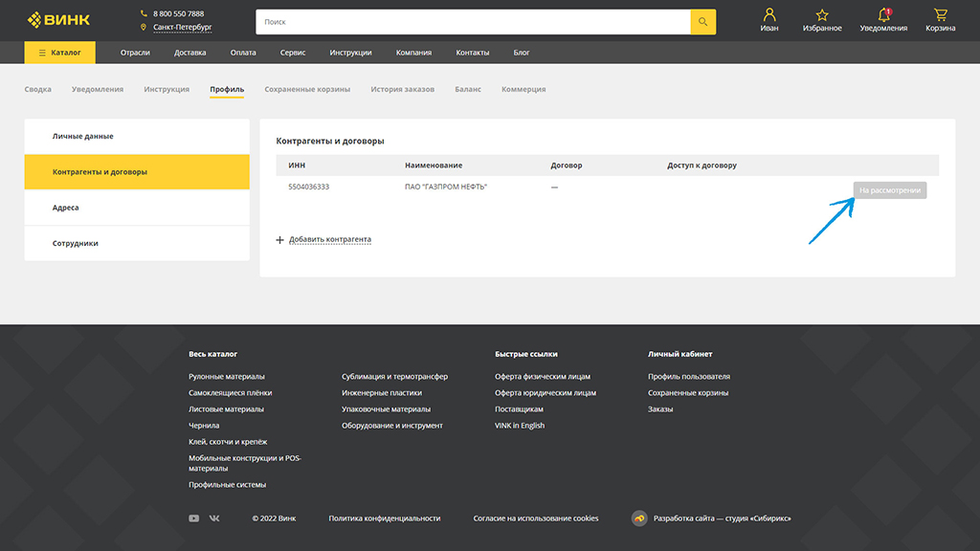Click the yellow search magnifier button
Screen dimensions: 980x551
[703, 22]
